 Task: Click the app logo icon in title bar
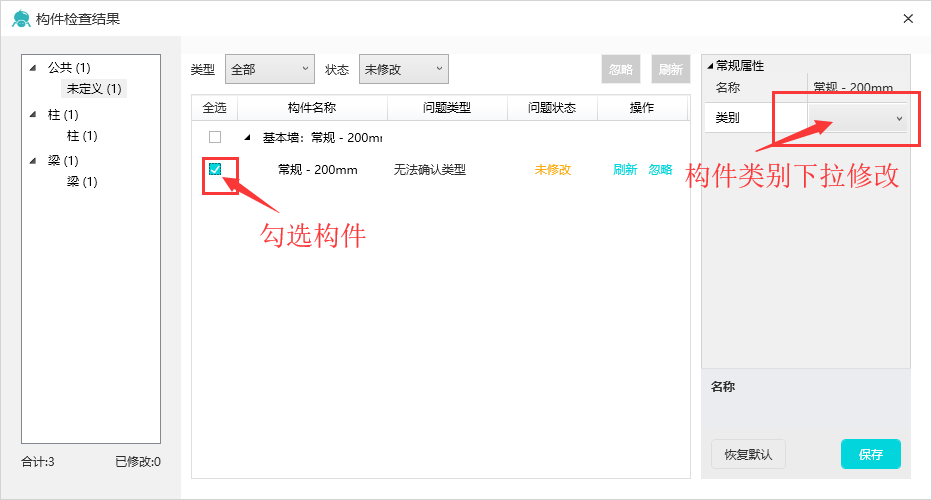click(21, 18)
